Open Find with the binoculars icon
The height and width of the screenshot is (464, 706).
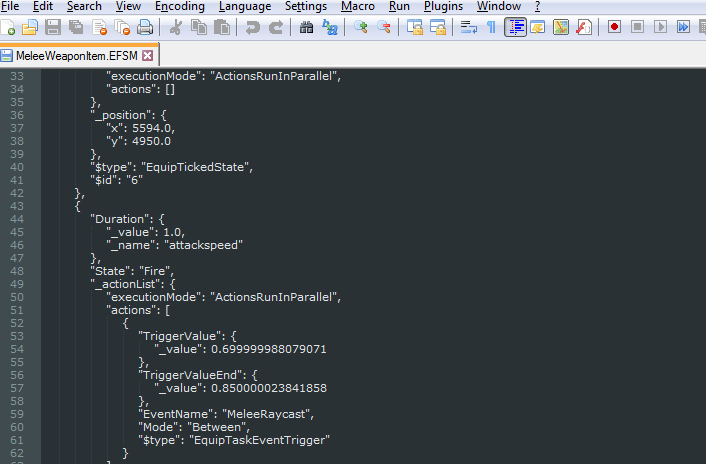(x=306, y=27)
